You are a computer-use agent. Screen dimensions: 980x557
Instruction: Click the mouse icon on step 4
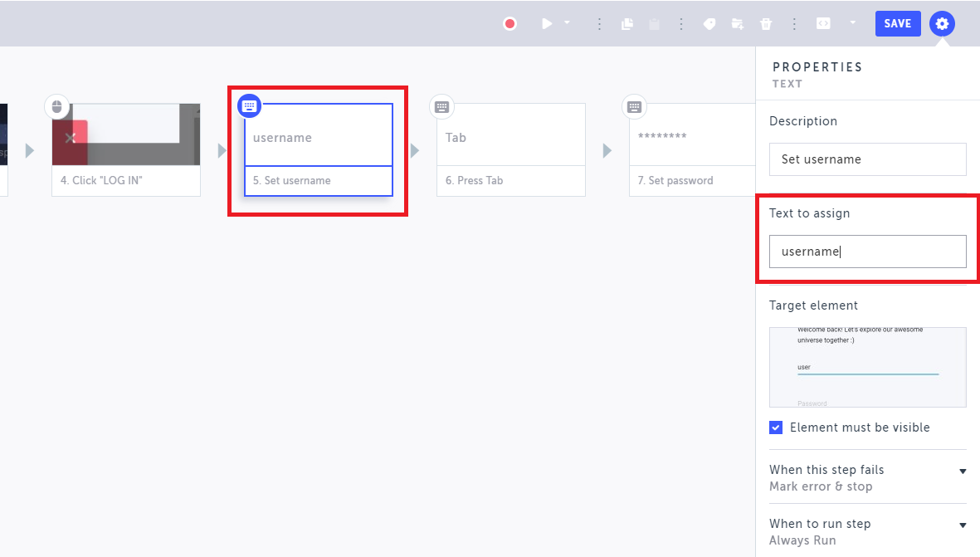coord(57,107)
